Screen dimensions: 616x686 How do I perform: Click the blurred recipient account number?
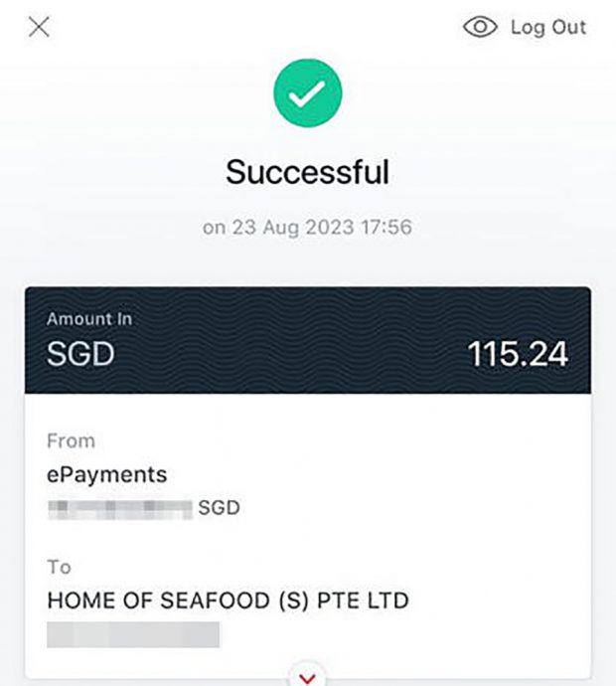pos(133,633)
